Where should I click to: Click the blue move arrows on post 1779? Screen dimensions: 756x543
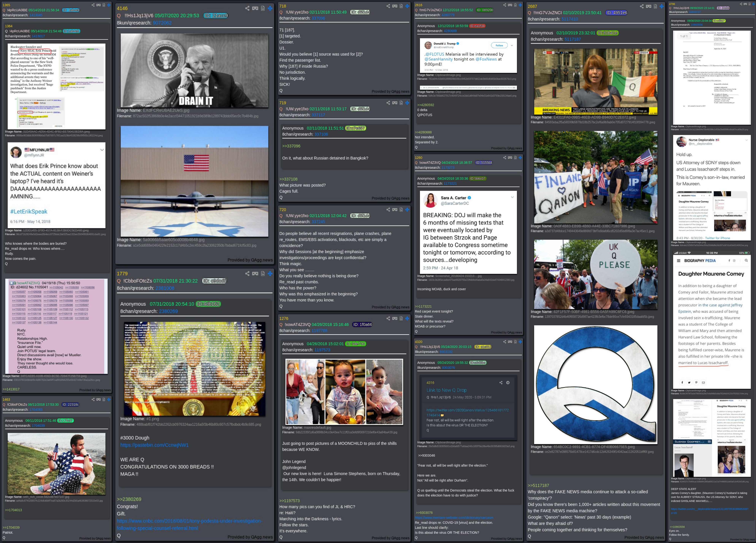270,274
